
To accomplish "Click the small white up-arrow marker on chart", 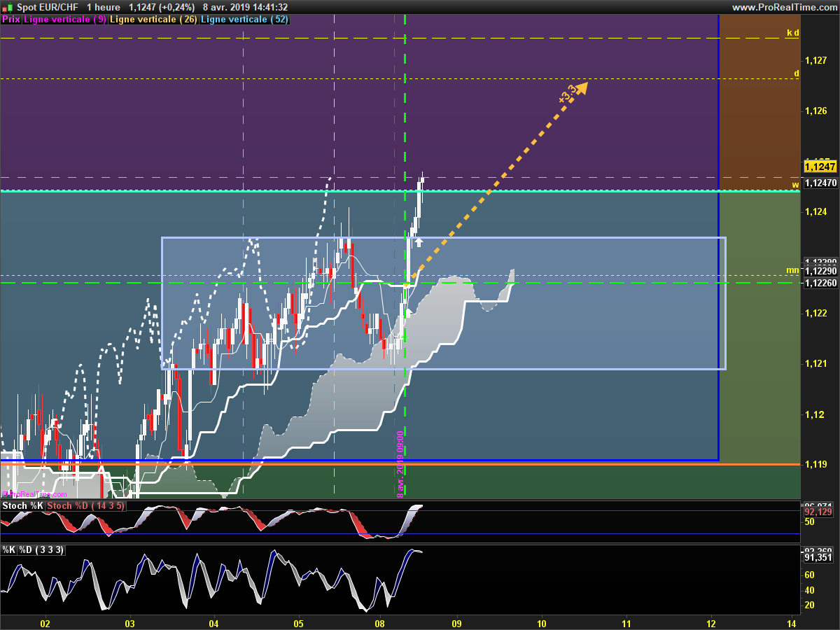I will pos(419,242).
